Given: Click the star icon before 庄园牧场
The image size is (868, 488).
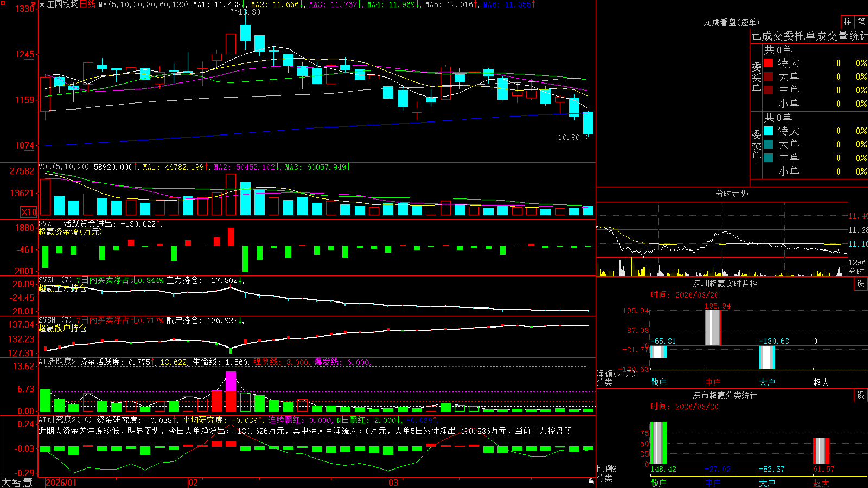Looking at the screenshot, I should (42, 4).
